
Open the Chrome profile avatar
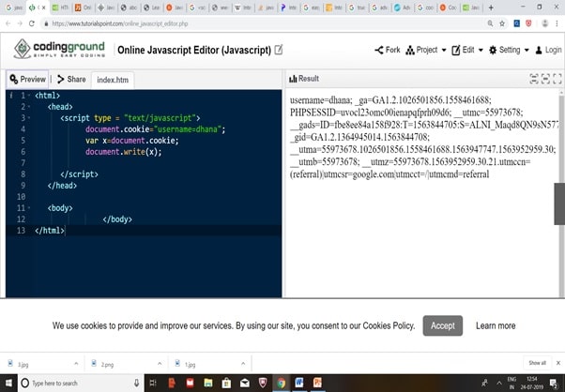[x=544, y=23]
